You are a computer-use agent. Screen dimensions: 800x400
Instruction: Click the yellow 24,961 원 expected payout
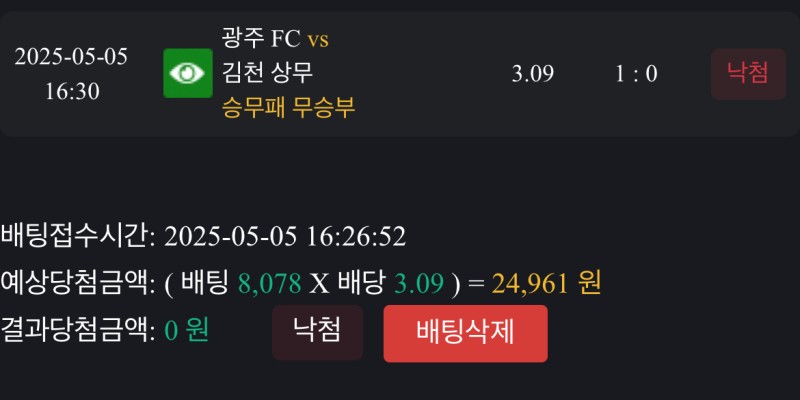point(545,284)
